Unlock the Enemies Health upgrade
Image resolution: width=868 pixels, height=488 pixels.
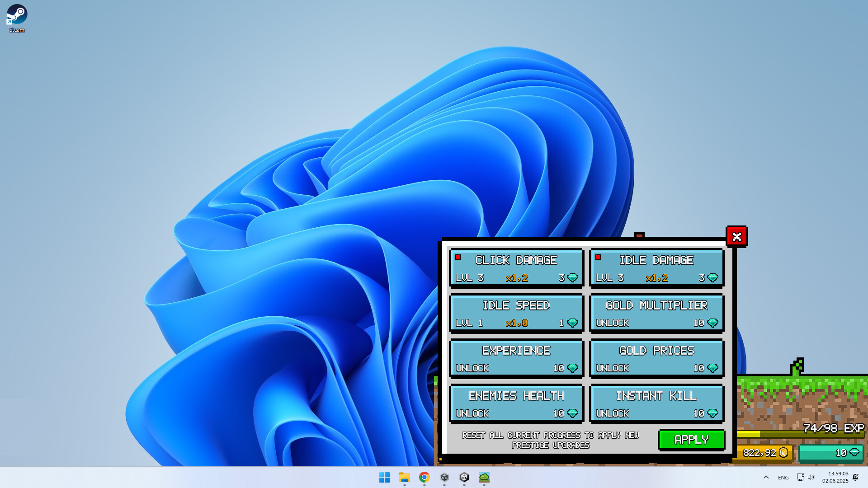click(x=516, y=404)
